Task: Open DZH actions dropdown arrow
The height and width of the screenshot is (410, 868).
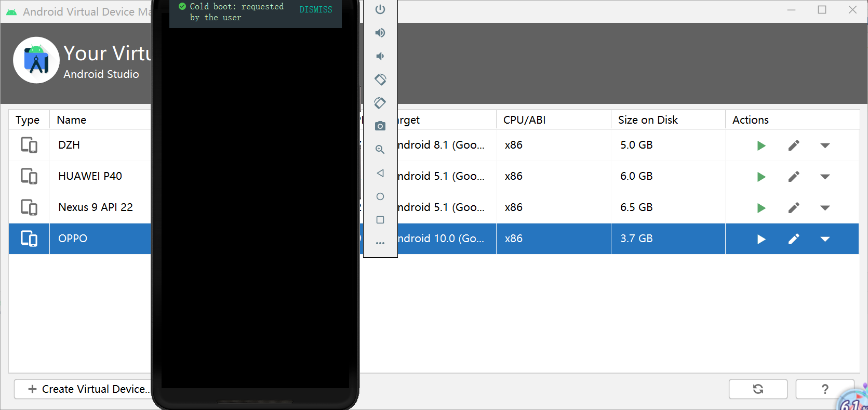Action: 825,146
